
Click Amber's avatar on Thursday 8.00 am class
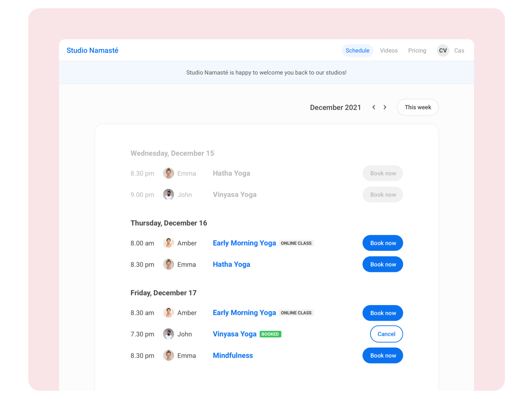click(168, 243)
